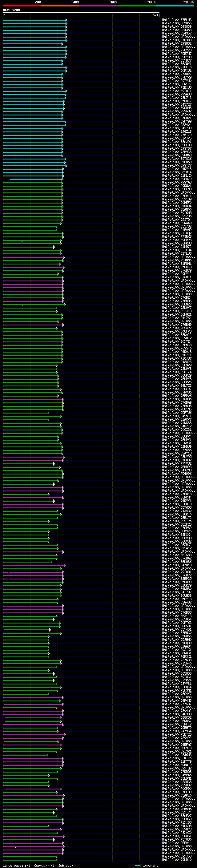Image resolution: width=197 pixels, height=868 pixels.
Task: Select the UniRef100_Q75IZ9 label
Action: coord(177,135)
